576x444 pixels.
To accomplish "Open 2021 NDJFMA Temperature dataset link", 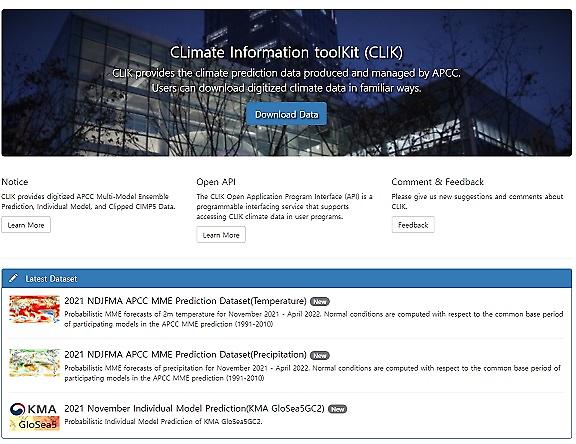I will tap(185, 301).
